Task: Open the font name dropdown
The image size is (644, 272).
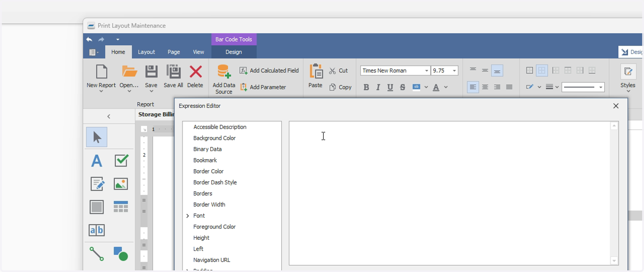Action: coord(427,71)
